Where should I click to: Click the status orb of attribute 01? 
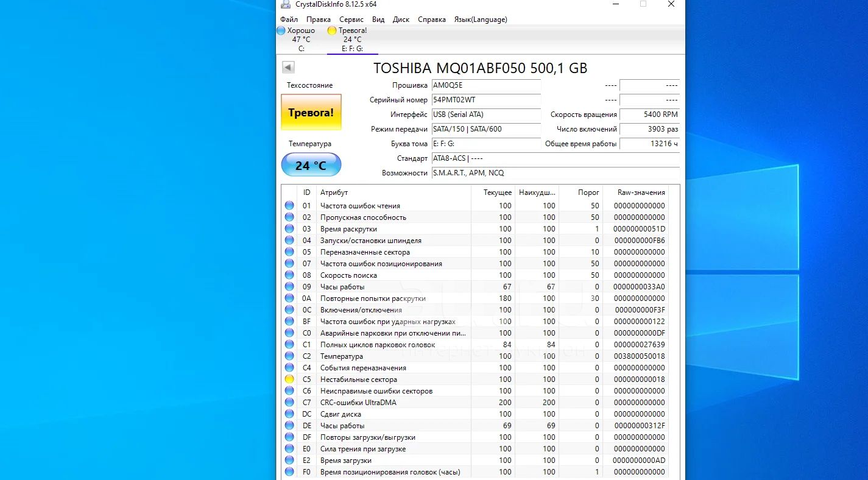click(x=289, y=205)
